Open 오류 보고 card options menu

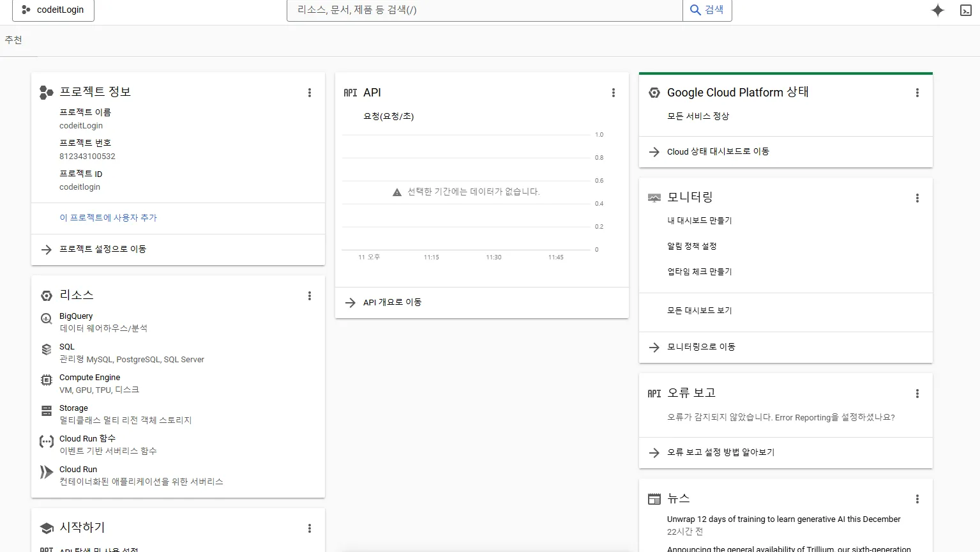(x=917, y=394)
